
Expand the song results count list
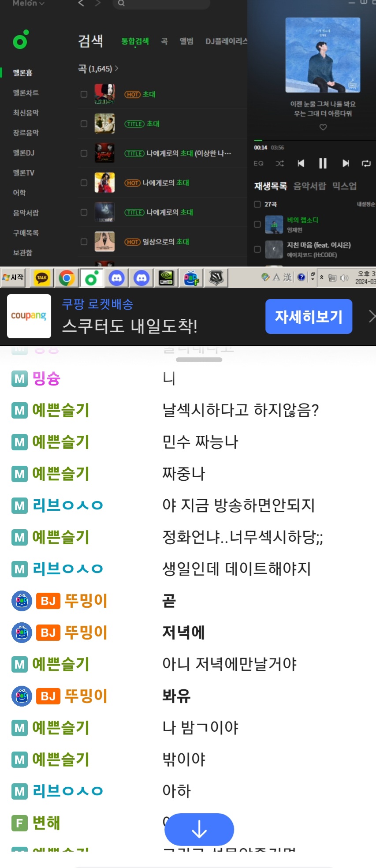coord(98,69)
